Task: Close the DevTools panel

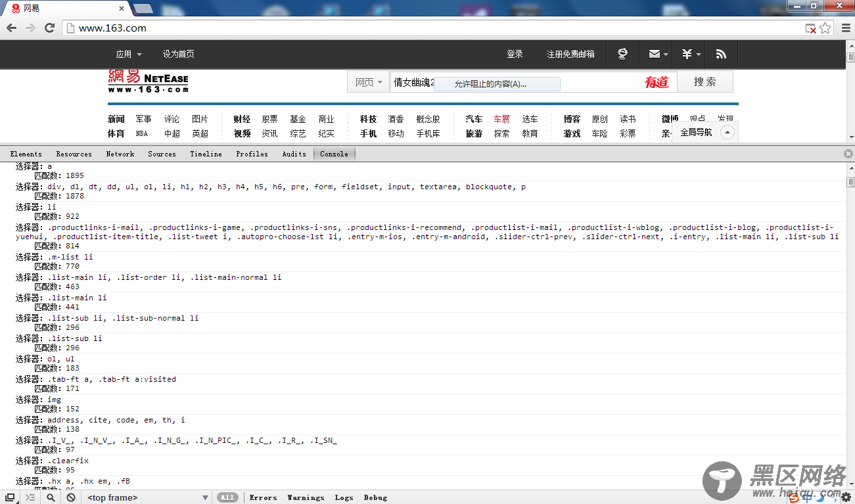Action: (848, 154)
